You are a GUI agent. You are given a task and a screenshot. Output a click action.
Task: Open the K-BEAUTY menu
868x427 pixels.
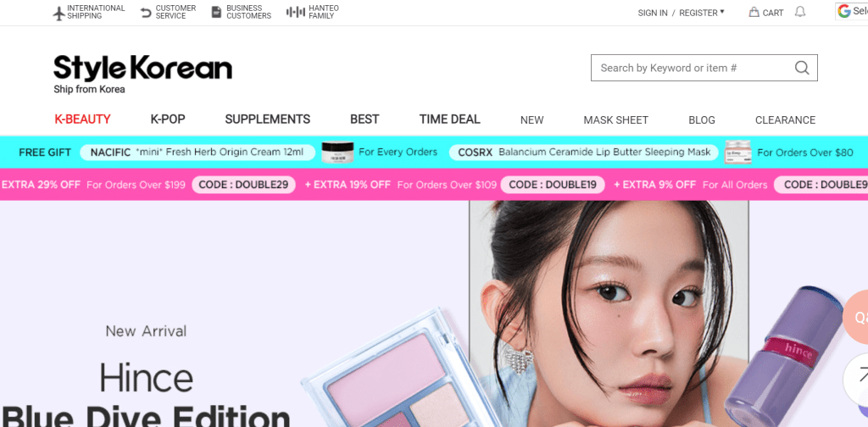click(82, 119)
